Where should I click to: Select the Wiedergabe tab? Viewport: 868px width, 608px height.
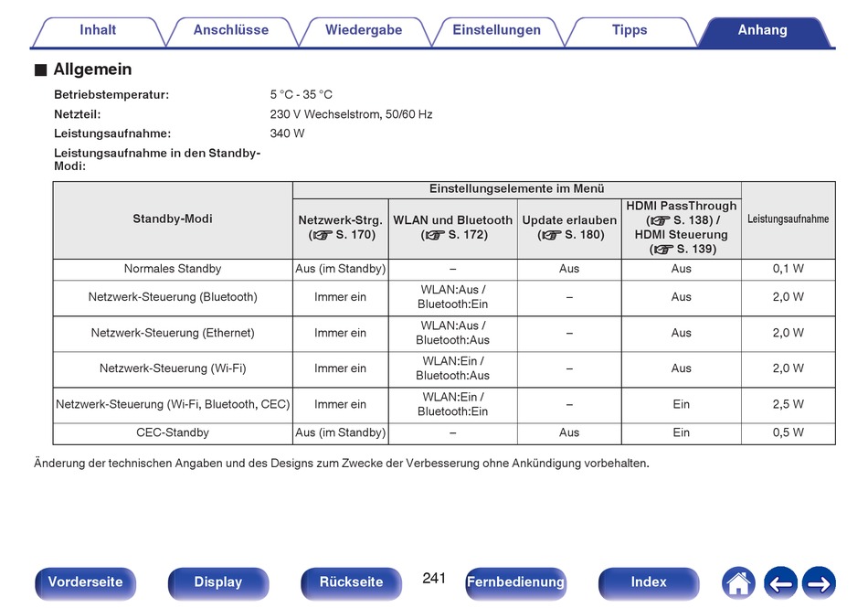[x=364, y=30]
